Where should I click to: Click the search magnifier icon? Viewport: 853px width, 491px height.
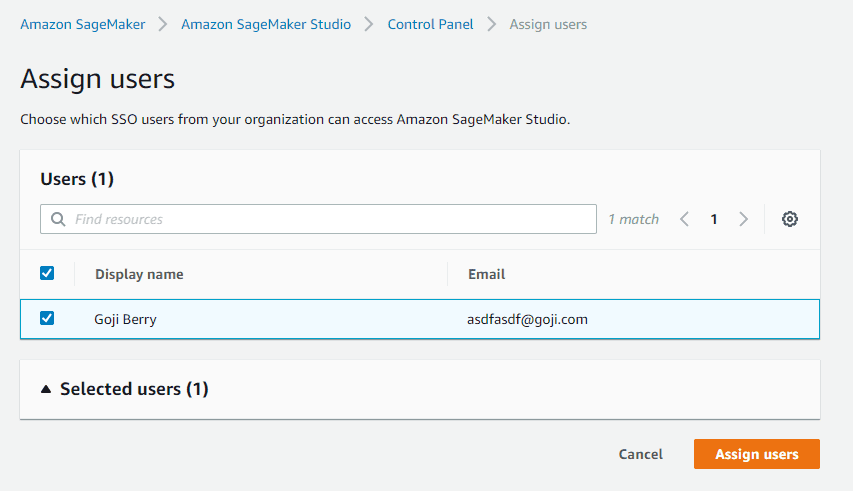click(x=58, y=219)
